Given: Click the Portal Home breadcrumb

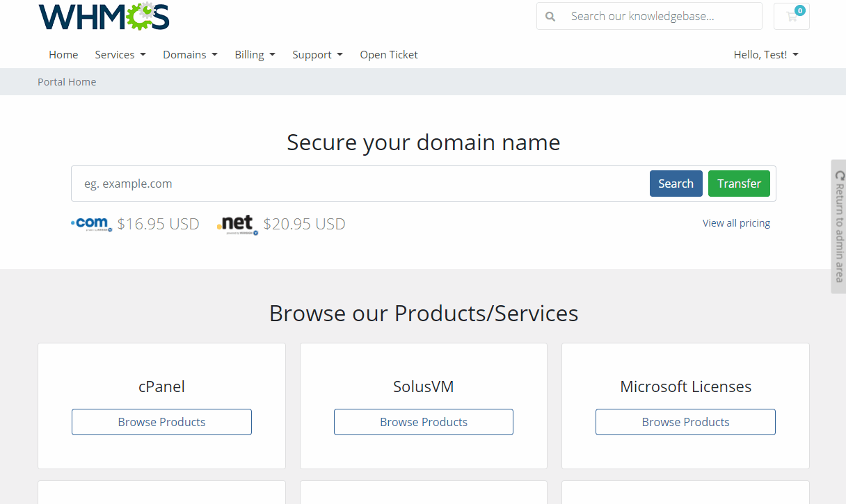Looking at the screenshot, I should [67, 82].
